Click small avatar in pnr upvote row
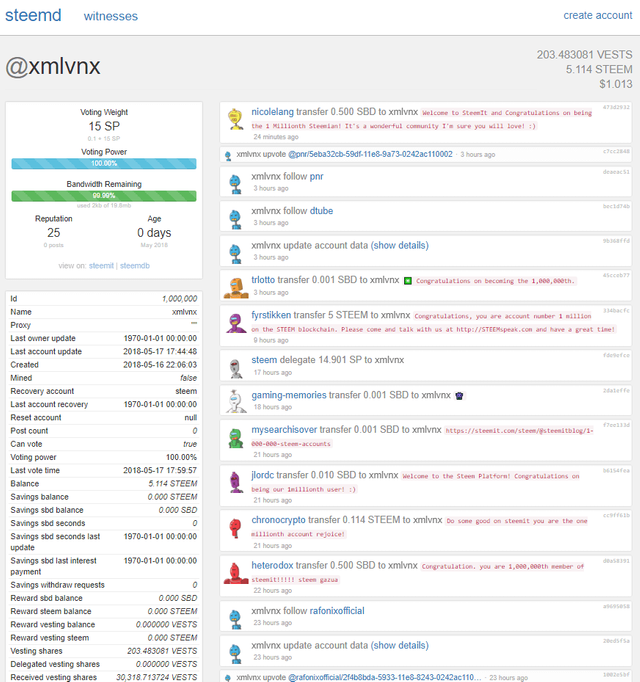The height and width of the screenshot is (682, 640). [x=228, y=156]
